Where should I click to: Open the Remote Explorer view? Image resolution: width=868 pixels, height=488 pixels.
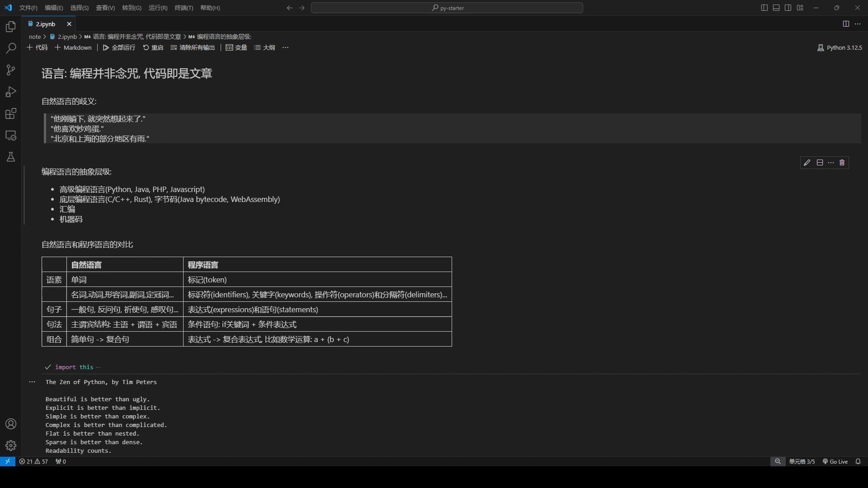(x=11, y=135)
